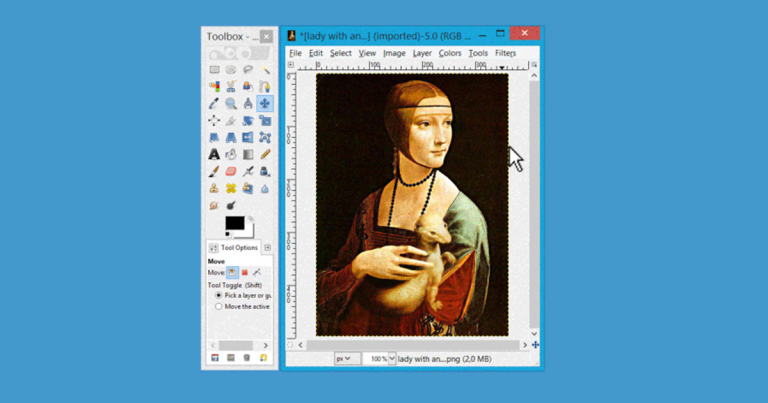Set Move mode to layer
The image size is (768, 403).
tap(233, 273)
